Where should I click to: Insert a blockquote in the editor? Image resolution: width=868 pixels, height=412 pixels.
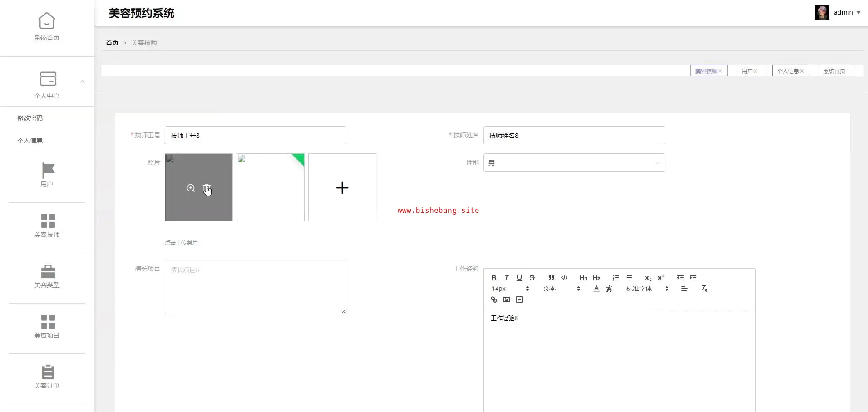pyautogui.click(x=551, y=278)
